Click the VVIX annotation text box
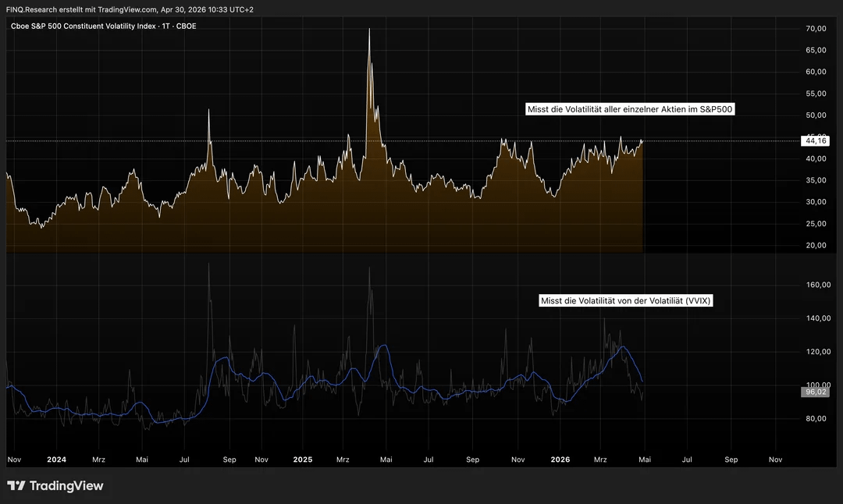Viewport: 843px width, 504px height. point(626,300)
